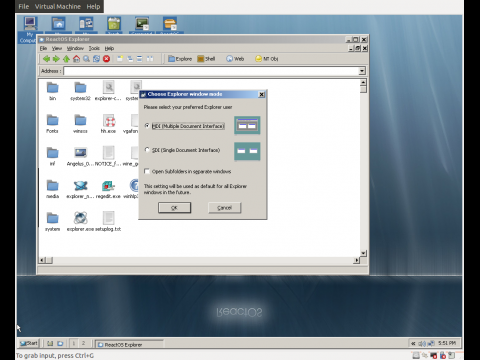Viewport: 480px width, 360px height.
Task: Open the Window menu in ReactOS Explorer
Action: point(75,48)
